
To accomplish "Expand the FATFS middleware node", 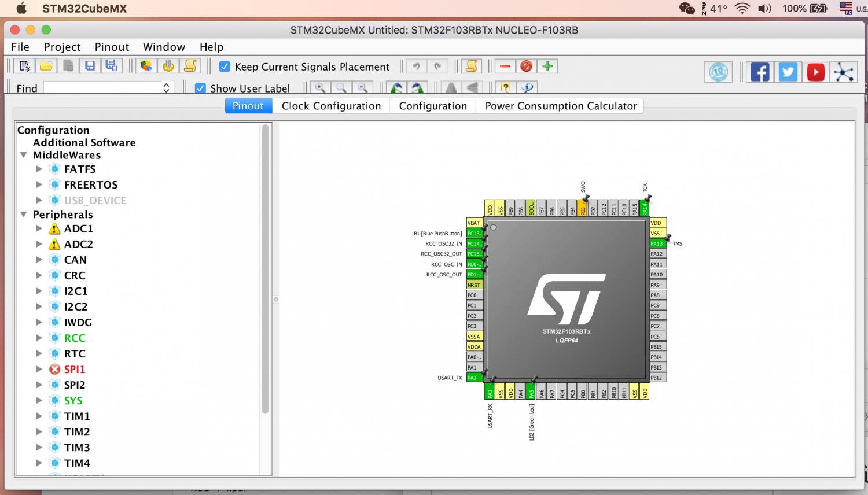I will tap(39, 169).
